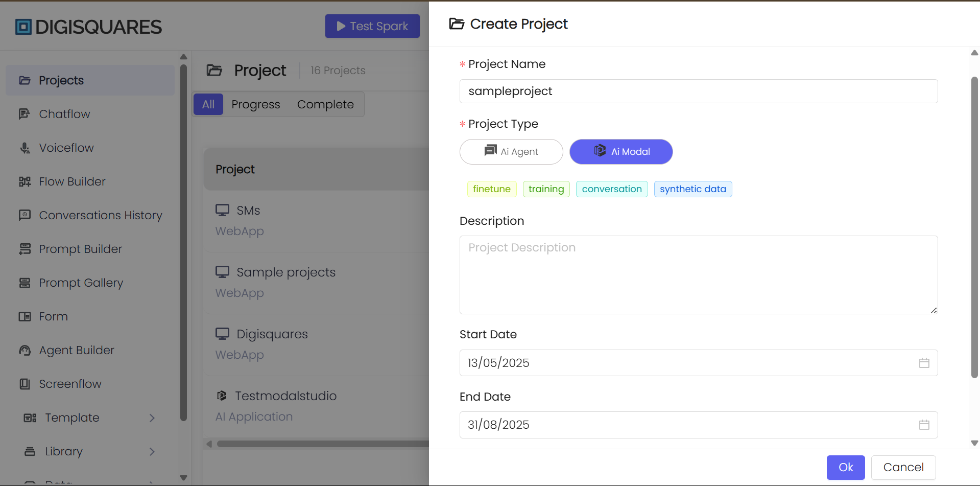Click the Conversations History icon

coord(25,215)
